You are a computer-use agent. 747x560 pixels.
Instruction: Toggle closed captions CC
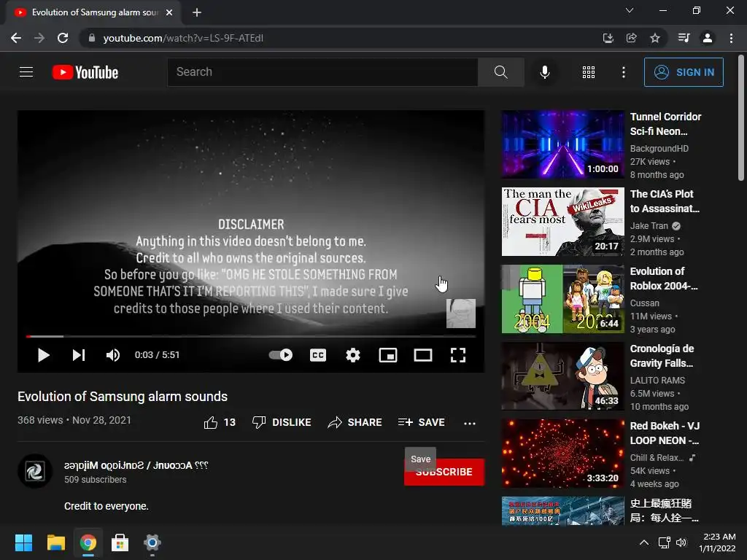[318, 355]
